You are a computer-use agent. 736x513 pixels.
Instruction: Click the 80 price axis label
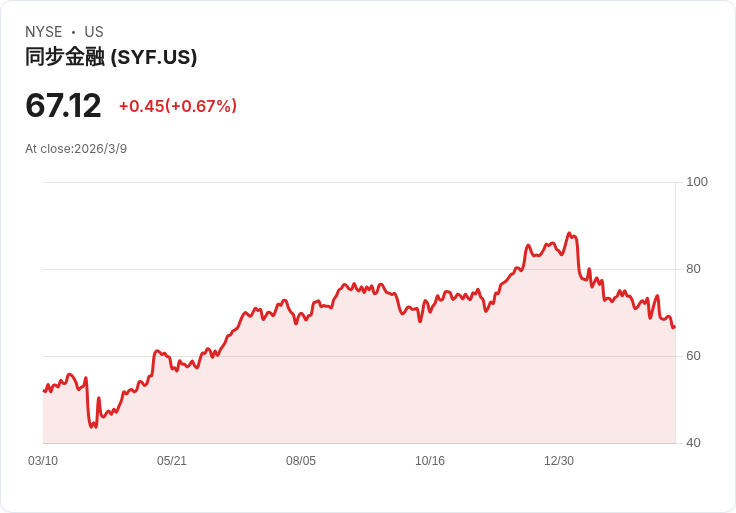coord(693,269)
